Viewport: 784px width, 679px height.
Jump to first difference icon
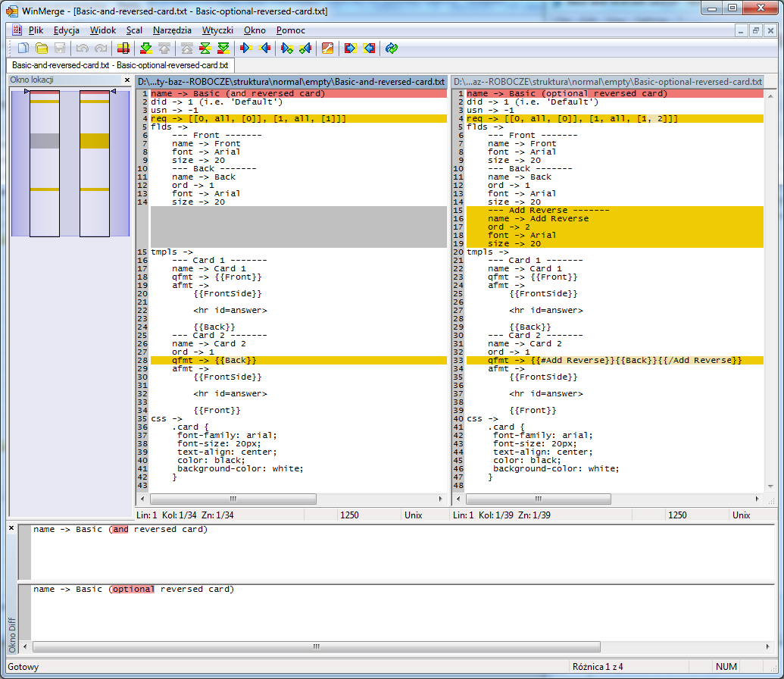187,48
